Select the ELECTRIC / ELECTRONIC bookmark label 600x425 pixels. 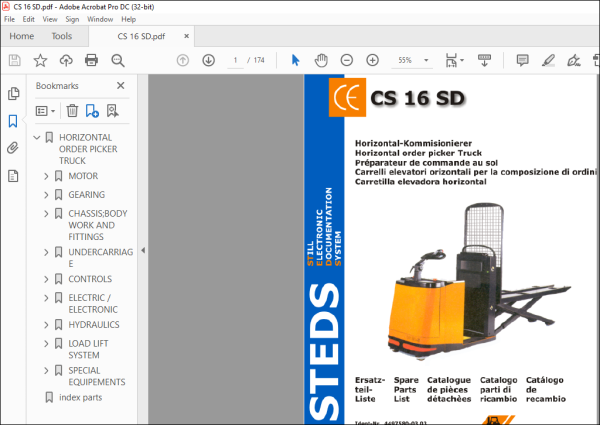tap(93, 303)
